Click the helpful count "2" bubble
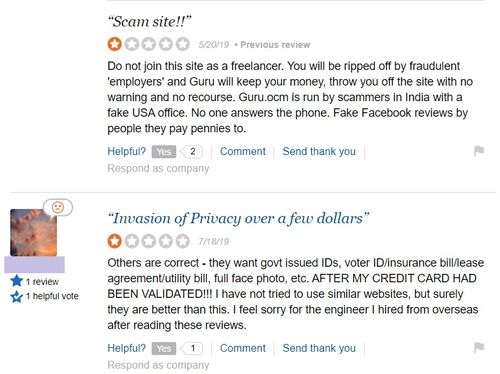The width and height of the screenshot is (500, 374). [192, 152]
